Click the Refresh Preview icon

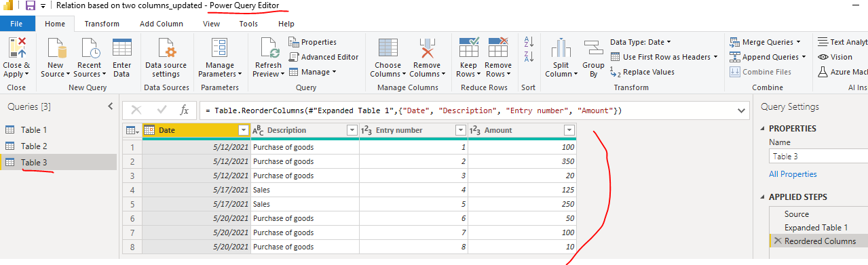coord(270,48)
